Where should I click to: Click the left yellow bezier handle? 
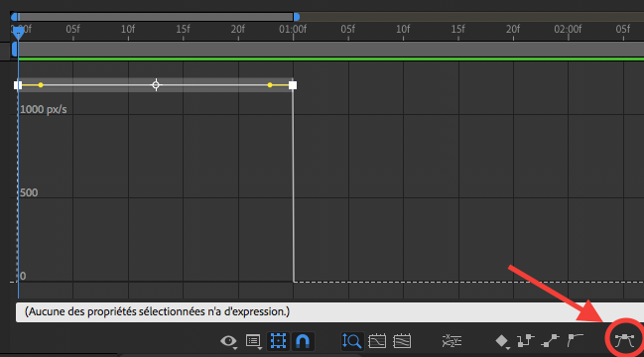coord(41,85)
